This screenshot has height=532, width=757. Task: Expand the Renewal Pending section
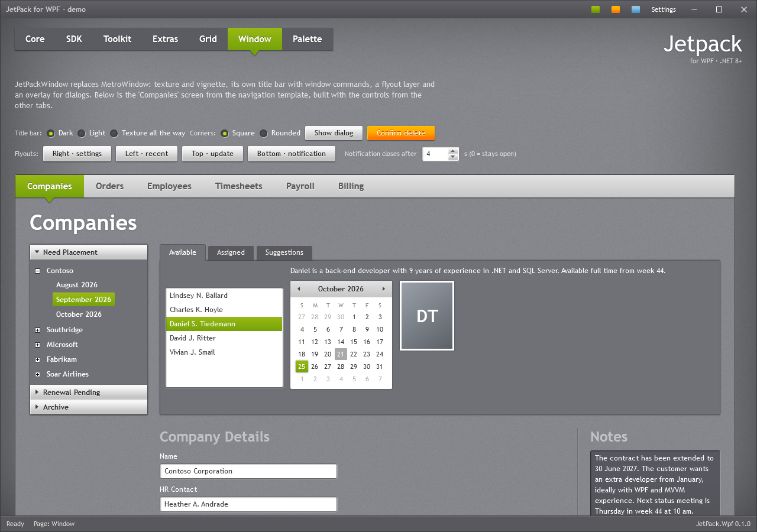[x=89, y=392]
